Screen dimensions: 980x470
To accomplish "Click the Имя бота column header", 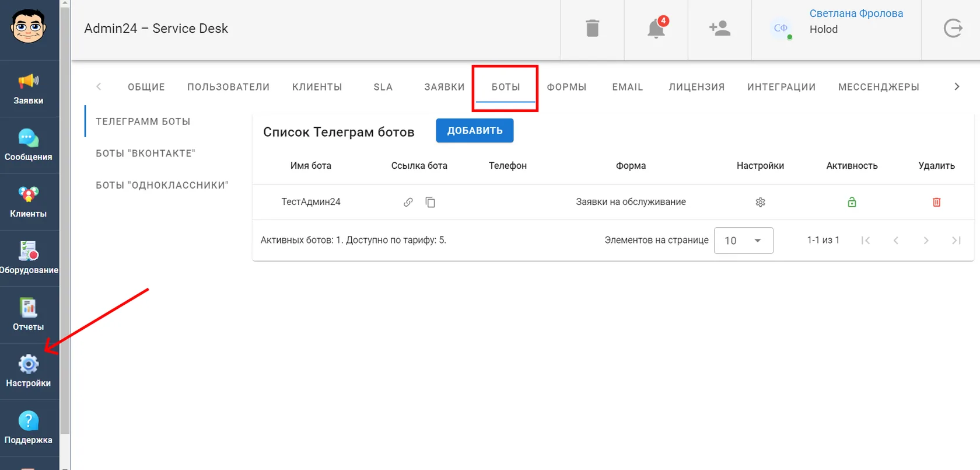I will [x=311, y=166].
